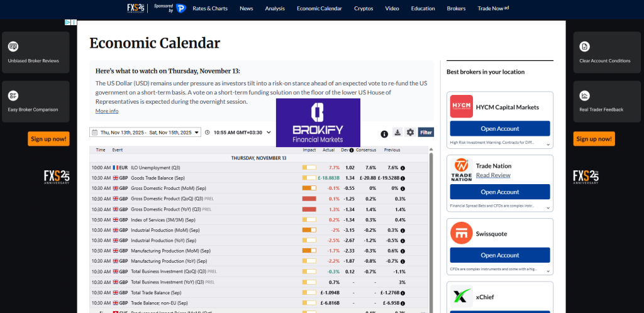The width and height of the screenshot is (644, 313).
Task: Click Trade Nation Read Review link
Action: coord(493,175)
